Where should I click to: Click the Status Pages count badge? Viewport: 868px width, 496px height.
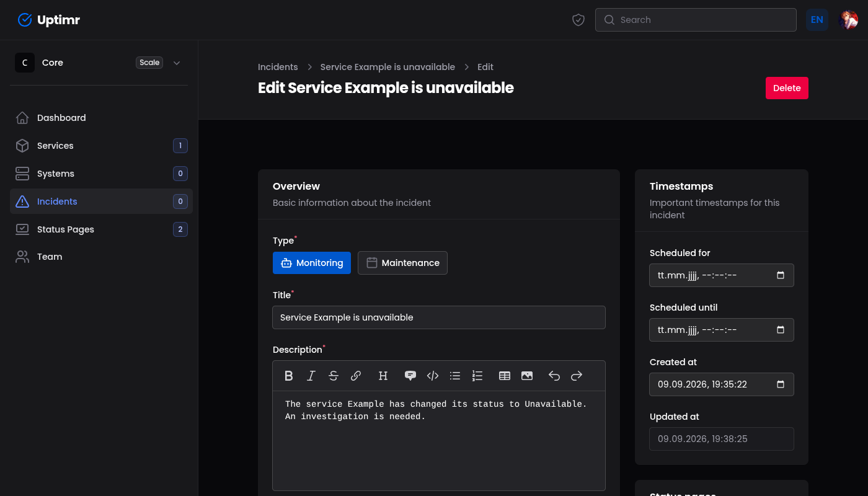pyautogui.click(x=180, y=229)
